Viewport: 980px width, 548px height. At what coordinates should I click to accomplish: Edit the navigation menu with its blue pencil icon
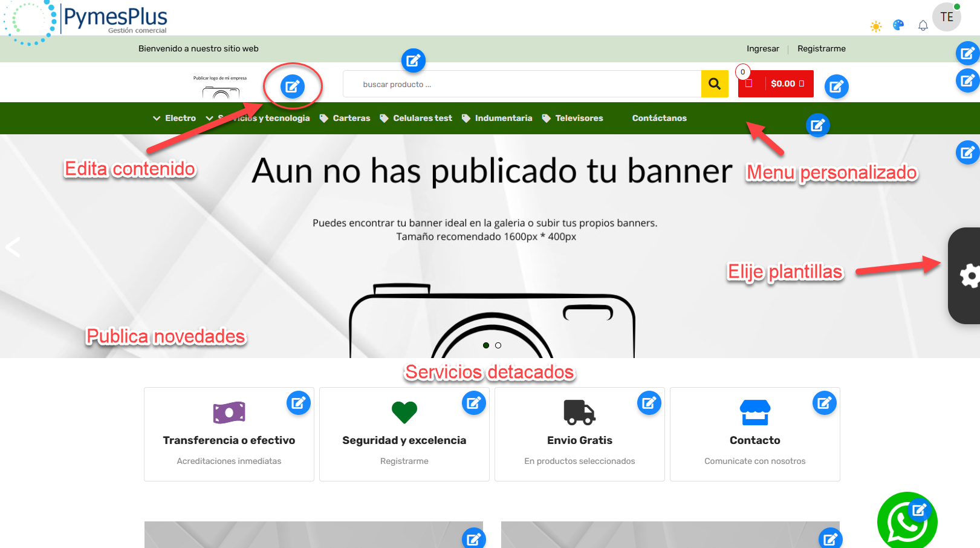(818, 125)
